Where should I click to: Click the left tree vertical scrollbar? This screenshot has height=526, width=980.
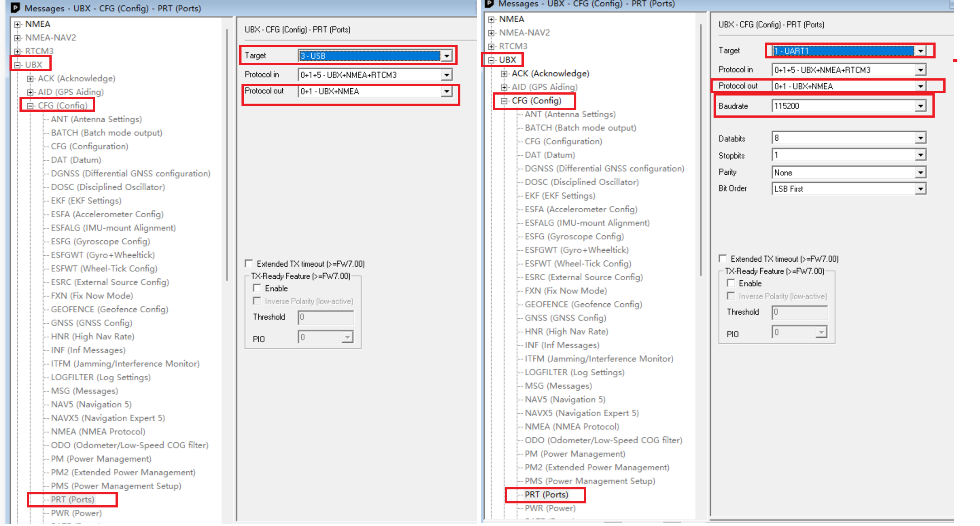click(x=227, y=154)
